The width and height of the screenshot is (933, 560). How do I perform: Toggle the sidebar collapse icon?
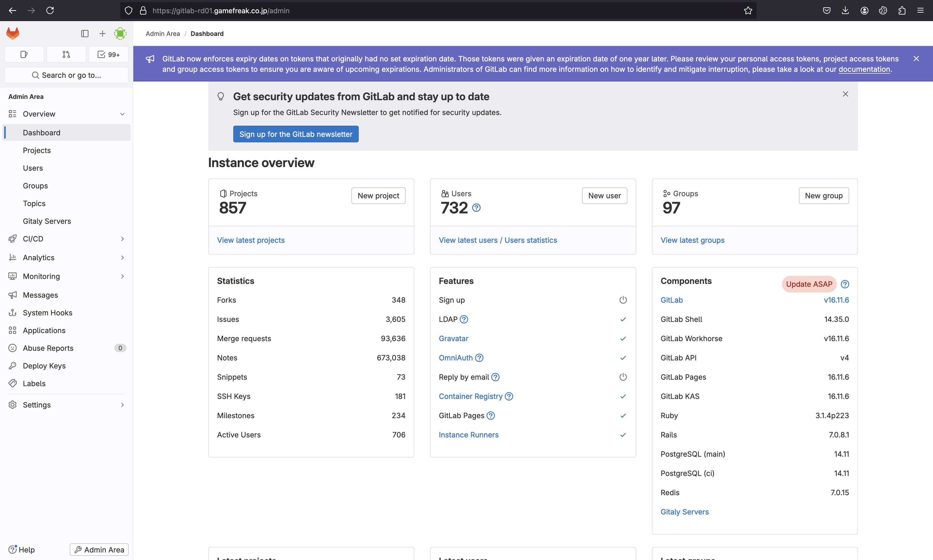click(85, 34)
